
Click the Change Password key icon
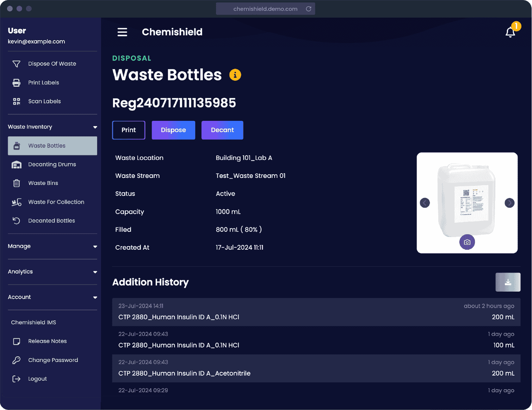click(x=17, y=360)
